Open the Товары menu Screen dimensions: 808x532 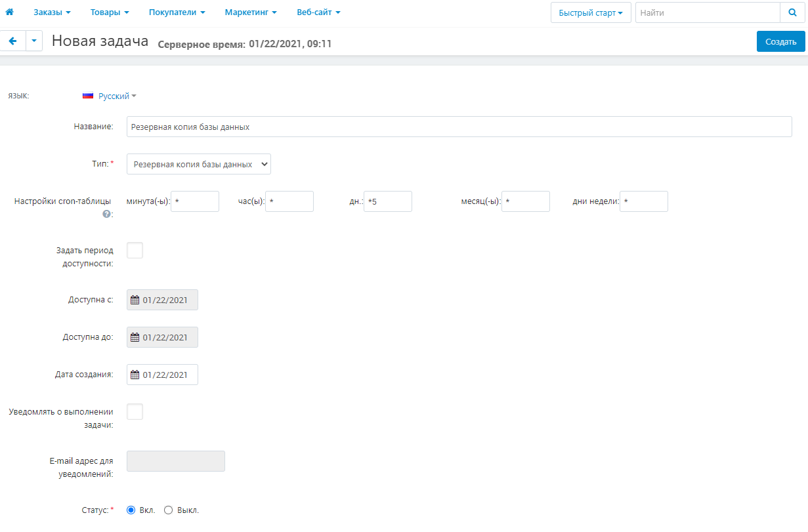tap(109, 12)
